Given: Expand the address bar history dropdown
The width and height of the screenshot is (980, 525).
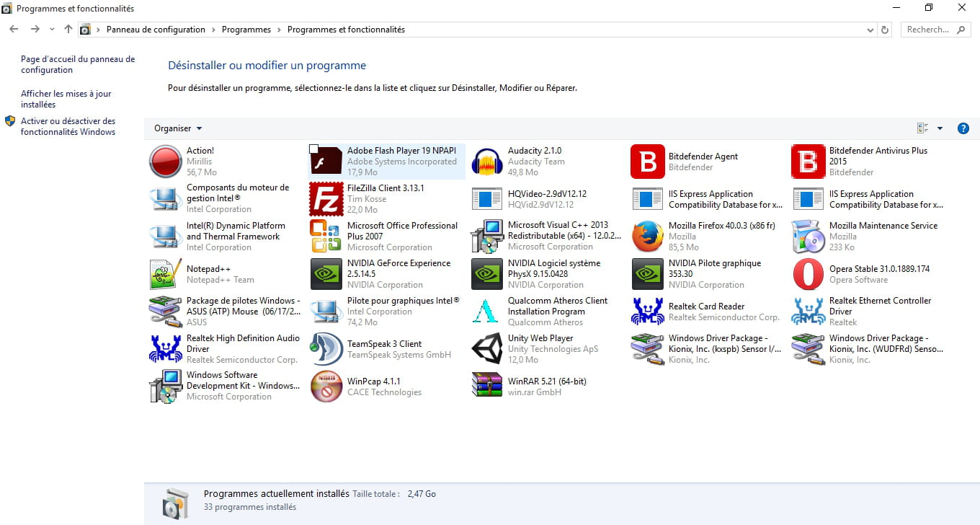Looking at the screenshot, I should pyautogui.click(x=870, y=30).
